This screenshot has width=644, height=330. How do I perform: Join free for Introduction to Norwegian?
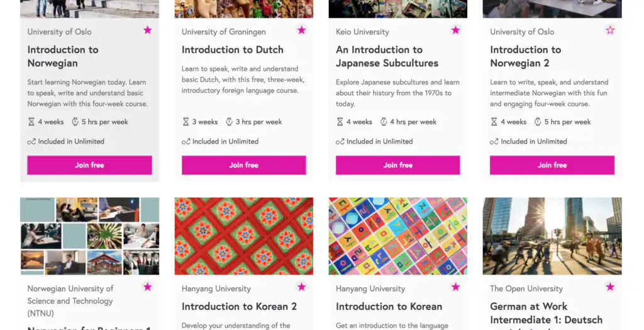click(89, 165)
